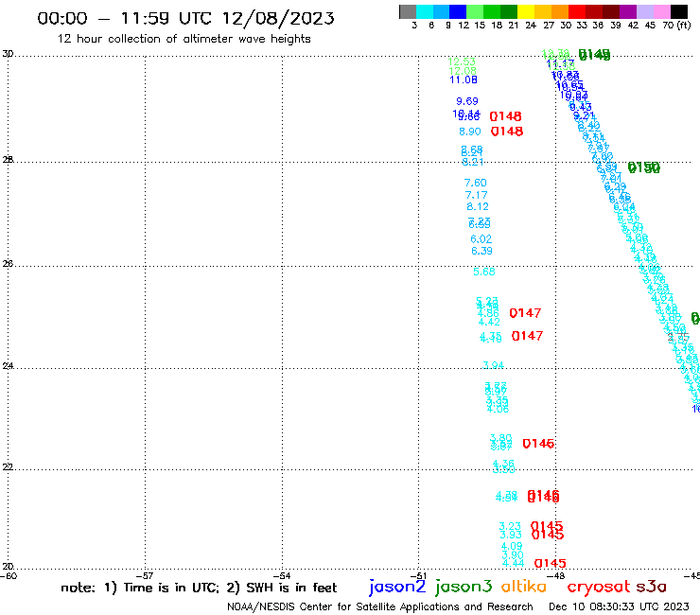Viewport: 700px width, 615px height.
Task: Click the red "0145" label beside 4.44
Action: click(550, 564)
